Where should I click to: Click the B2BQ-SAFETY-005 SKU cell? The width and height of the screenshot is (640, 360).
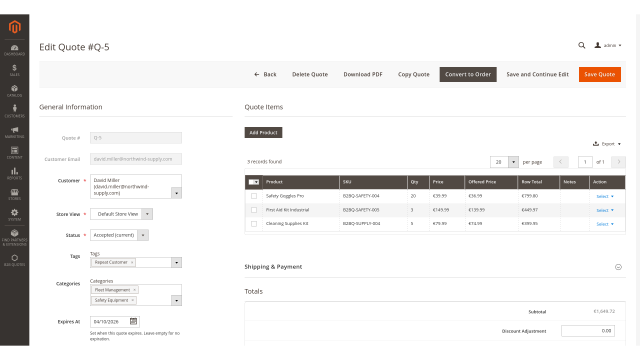pyautogui.click(x=373, y=210)
